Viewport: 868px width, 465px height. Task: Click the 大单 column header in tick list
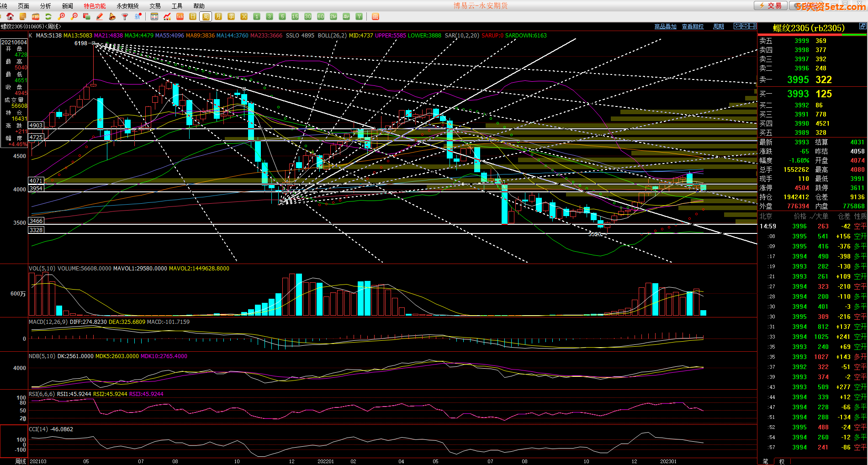click(x=821, y=216)
